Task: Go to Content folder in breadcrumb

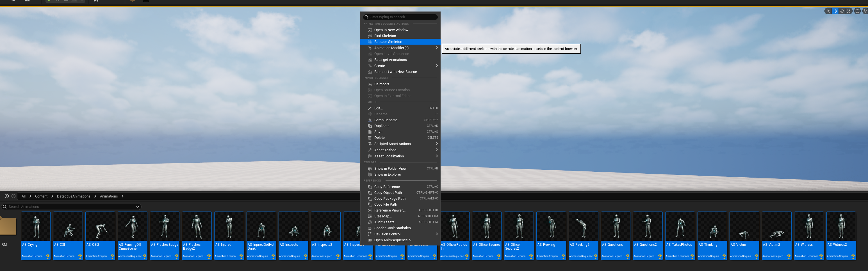Action: (41, 196)
